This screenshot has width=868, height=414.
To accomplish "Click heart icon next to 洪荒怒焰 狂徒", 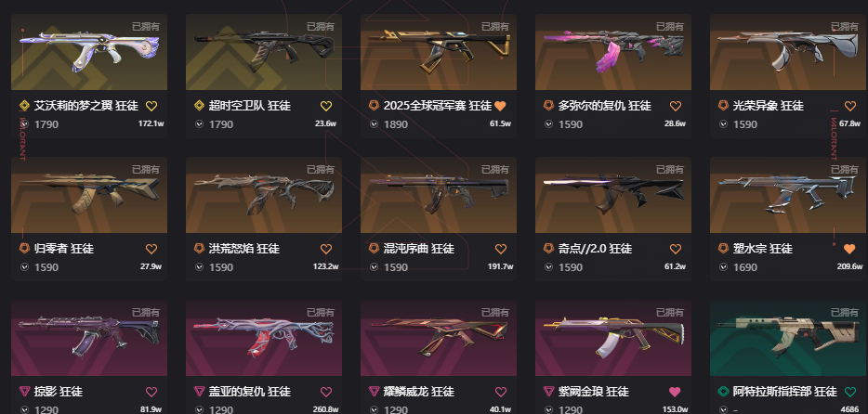I will pyautogui.click(x=326, y=250).
